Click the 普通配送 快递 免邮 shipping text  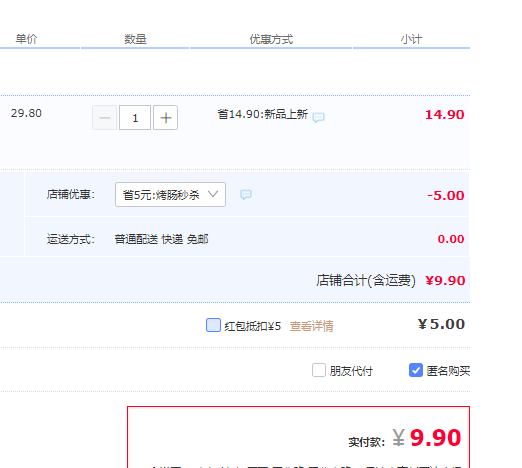point(162,239)
